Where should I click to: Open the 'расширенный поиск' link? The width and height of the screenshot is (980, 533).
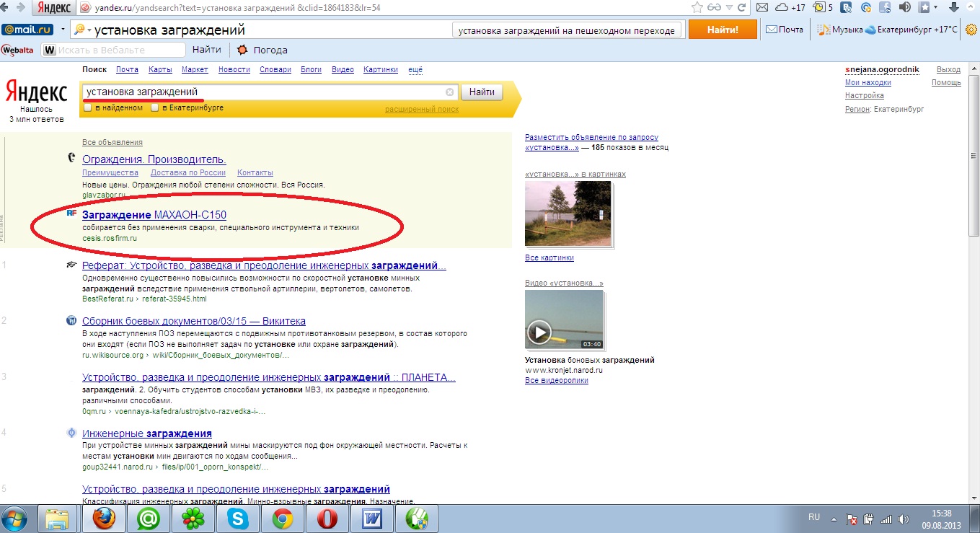(x=422, y=110)
